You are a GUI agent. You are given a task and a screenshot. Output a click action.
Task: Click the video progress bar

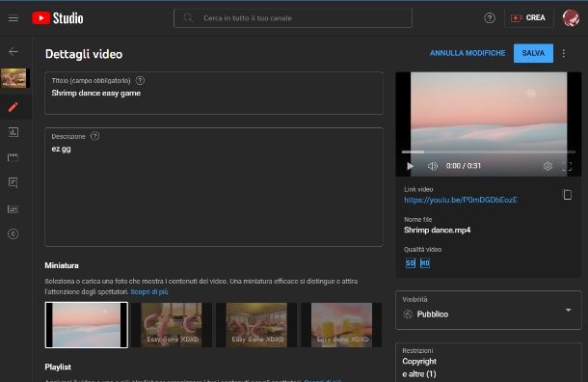coord(489,152)
